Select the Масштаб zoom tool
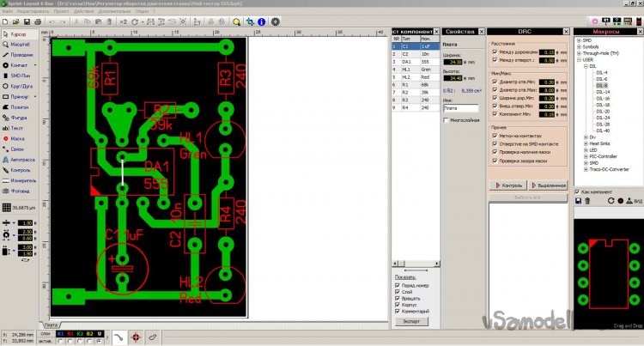Viewport: 644px width, 346px height. 19,43
